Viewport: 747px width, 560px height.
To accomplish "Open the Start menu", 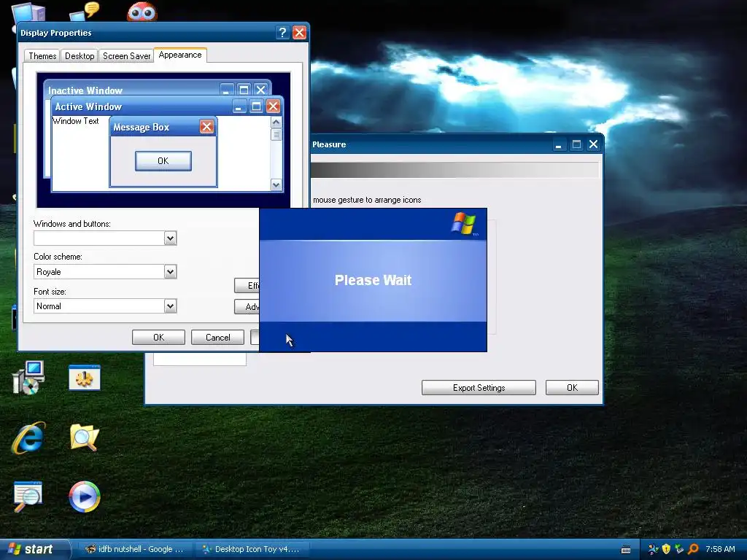I will [x=34, y=549].
